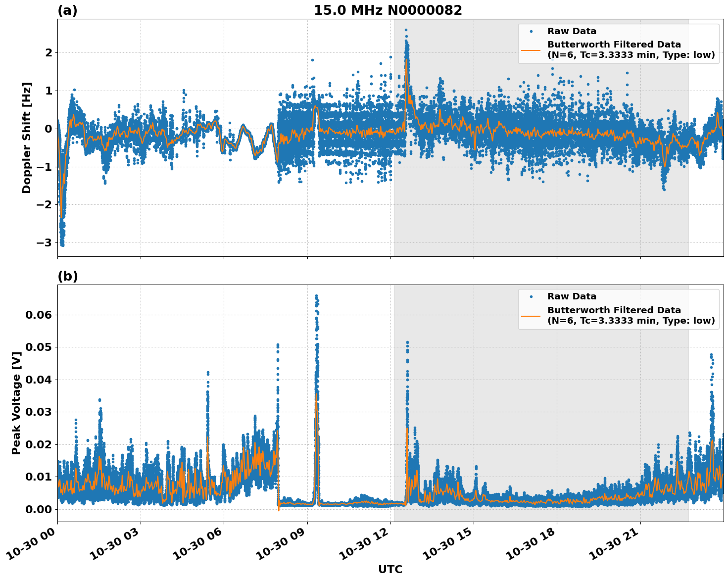Click the subplot label (a)
Viewport: 728px width, 580px height.
pos(68,9)
